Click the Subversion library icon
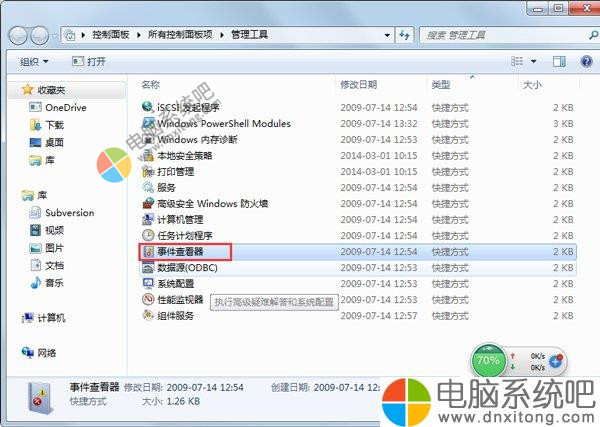The width and height of the screenshot is (600, 427). 35,212
